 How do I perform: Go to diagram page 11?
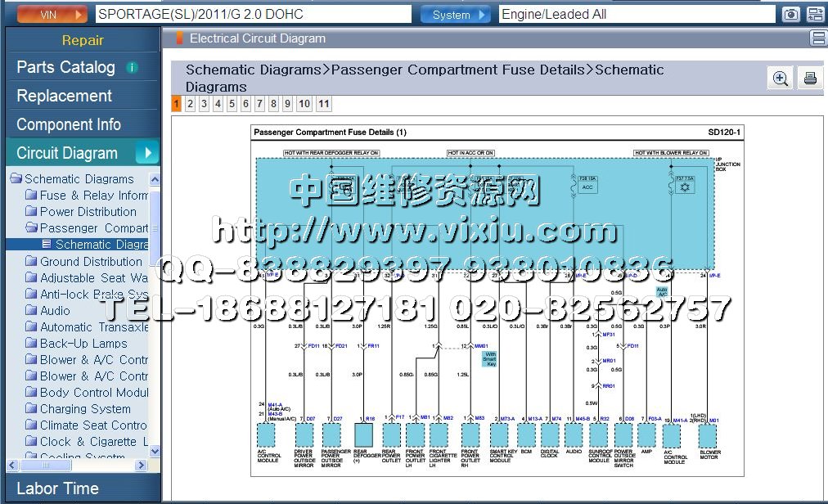[324, 104]
